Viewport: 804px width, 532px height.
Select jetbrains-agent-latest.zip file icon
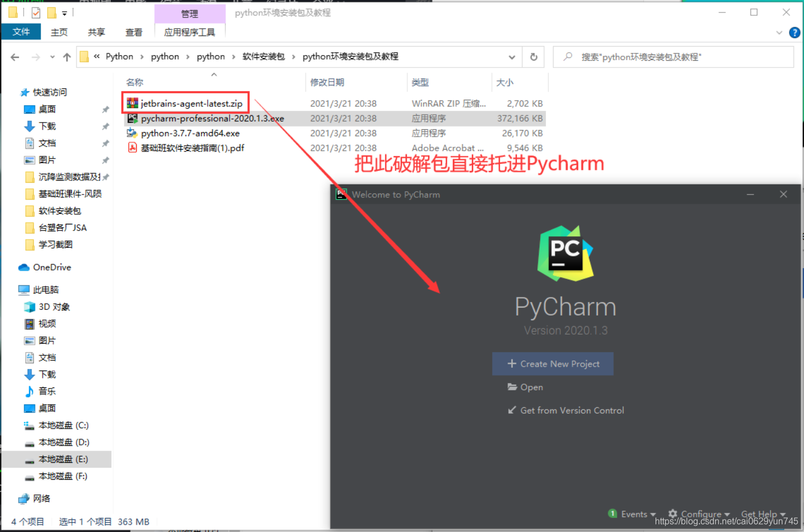click(x=132, y=103)
